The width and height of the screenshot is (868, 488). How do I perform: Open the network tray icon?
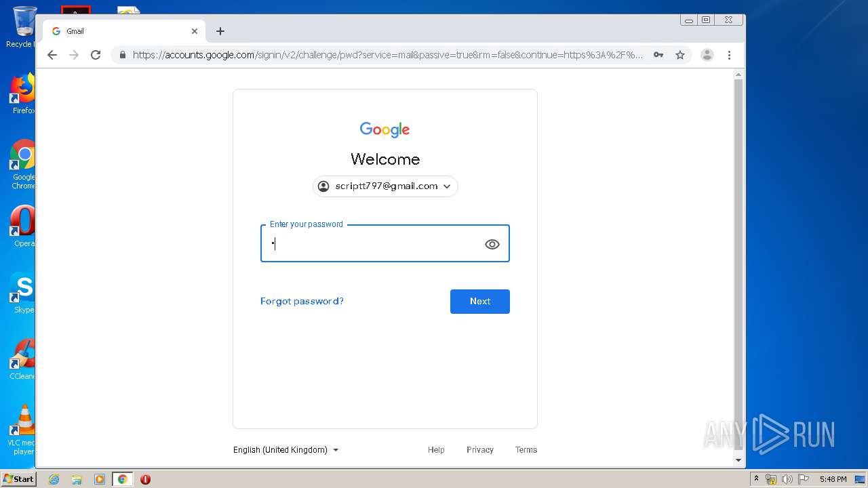[771, 479]
